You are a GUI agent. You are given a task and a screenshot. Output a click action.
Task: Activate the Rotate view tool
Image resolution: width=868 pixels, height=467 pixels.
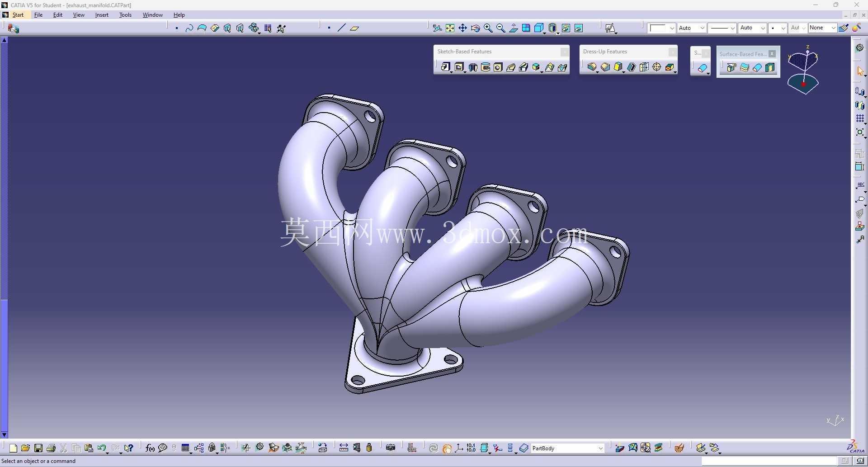tap(475, 28)
